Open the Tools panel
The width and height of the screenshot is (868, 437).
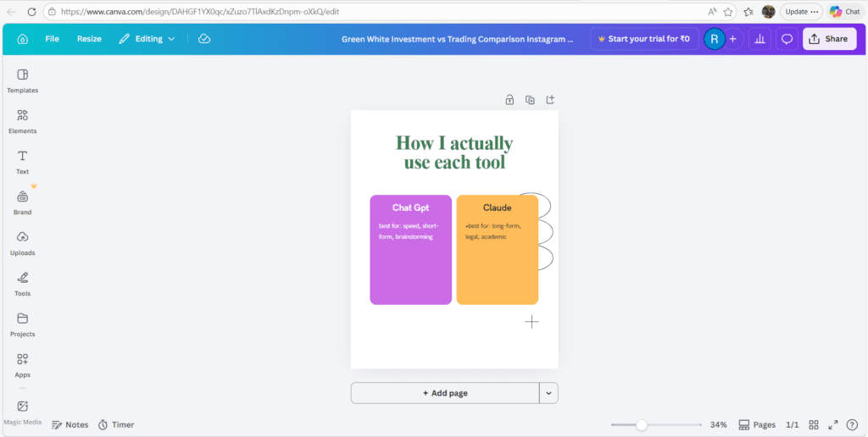click(22, 285)
